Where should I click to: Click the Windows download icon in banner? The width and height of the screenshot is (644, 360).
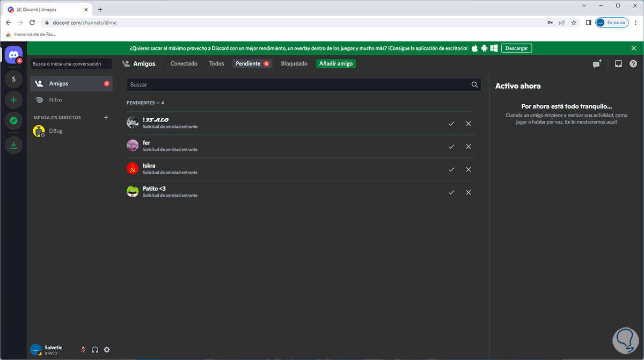point(494,48)
